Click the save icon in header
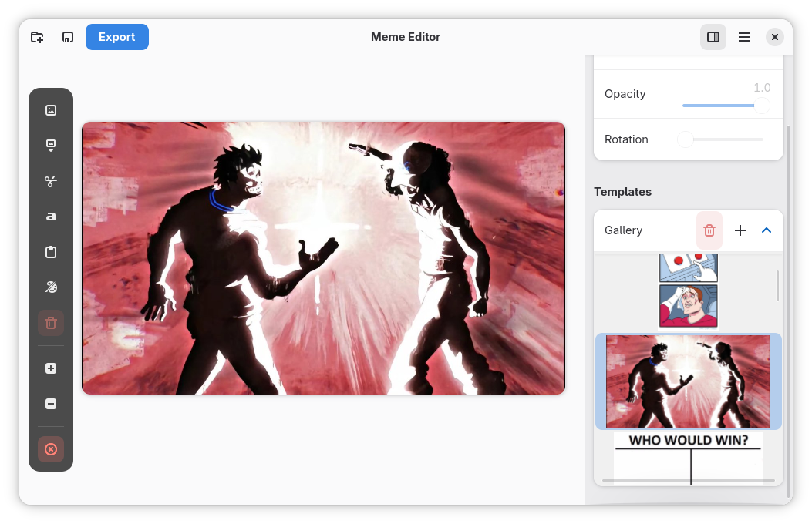Image resolution: width=812 pixels, height=524 pixels. [67, 37]
